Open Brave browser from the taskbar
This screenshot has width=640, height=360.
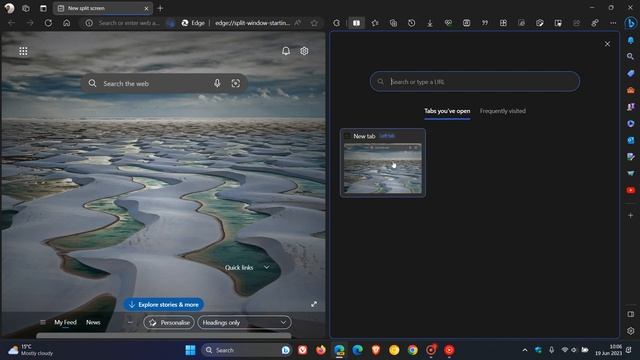(x=376, y=350)
